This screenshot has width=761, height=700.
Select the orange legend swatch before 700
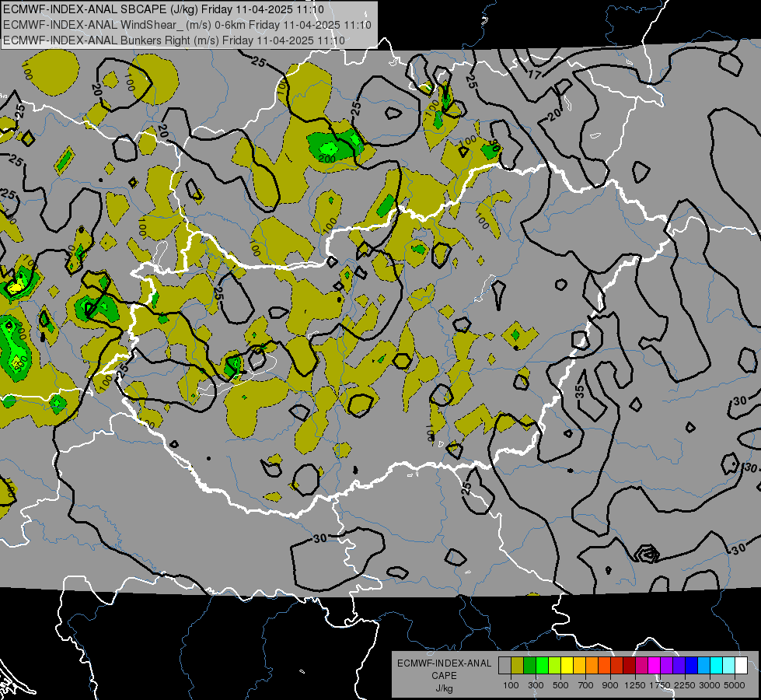(x=592, y=665)
